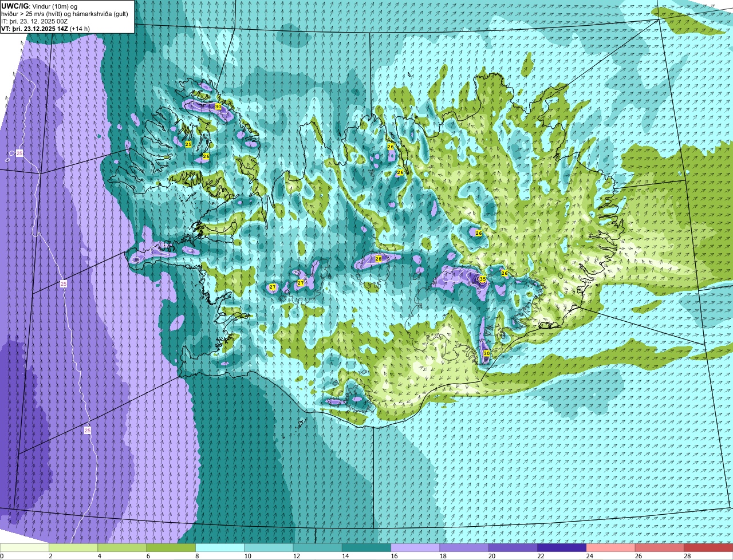Select the yellow '25' gust label in Westfjords
This screenshot has width=733, height=560.
pos(188,144)
